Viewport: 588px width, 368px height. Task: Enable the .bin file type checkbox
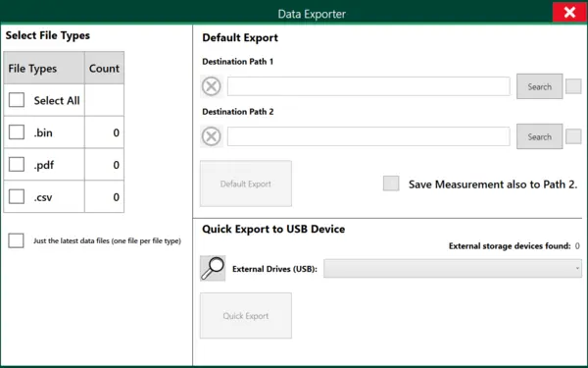pyautogui.click(x=17, y=132)
